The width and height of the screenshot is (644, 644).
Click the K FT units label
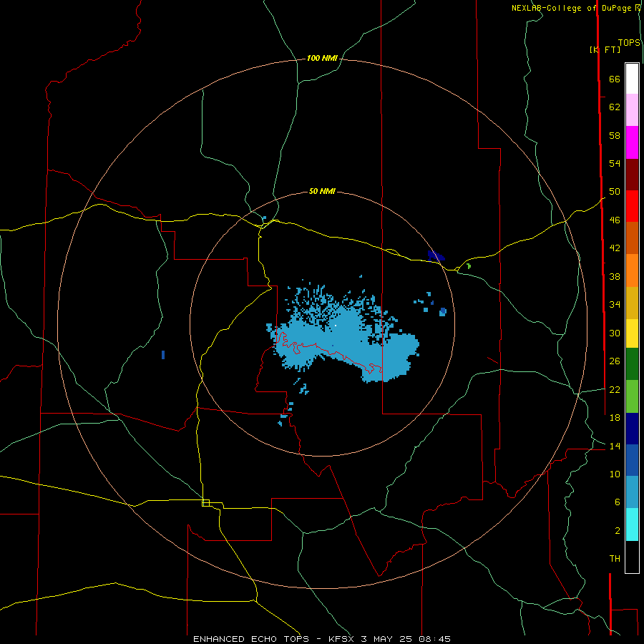tap(605, 49)
